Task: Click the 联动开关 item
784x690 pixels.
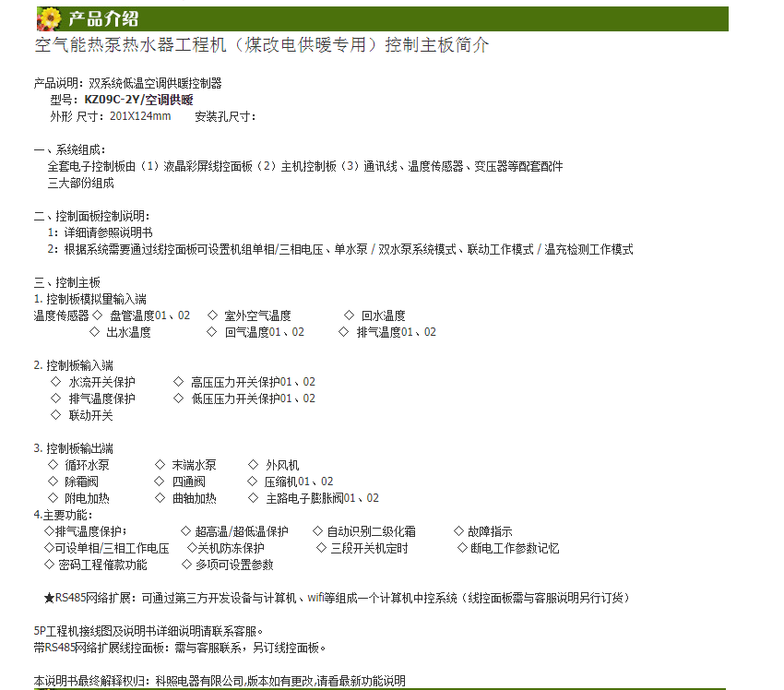Action: (x=91, y=415)
